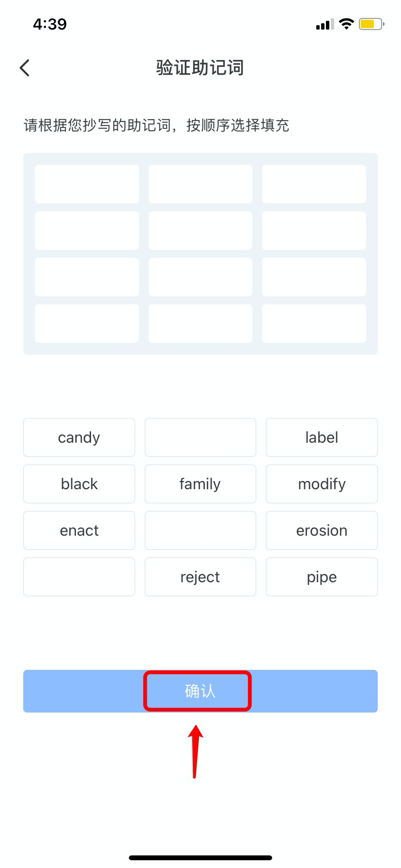The image size is (401, 868).
Task: Select the mnemonic word 'candy'
Action: point(79,437)
